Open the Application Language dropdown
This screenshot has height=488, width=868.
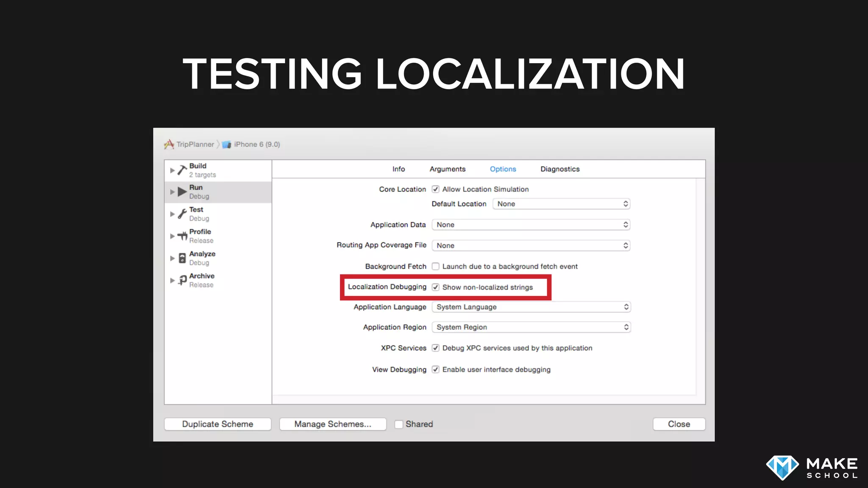pyautogui.click(x=531, y=307)
